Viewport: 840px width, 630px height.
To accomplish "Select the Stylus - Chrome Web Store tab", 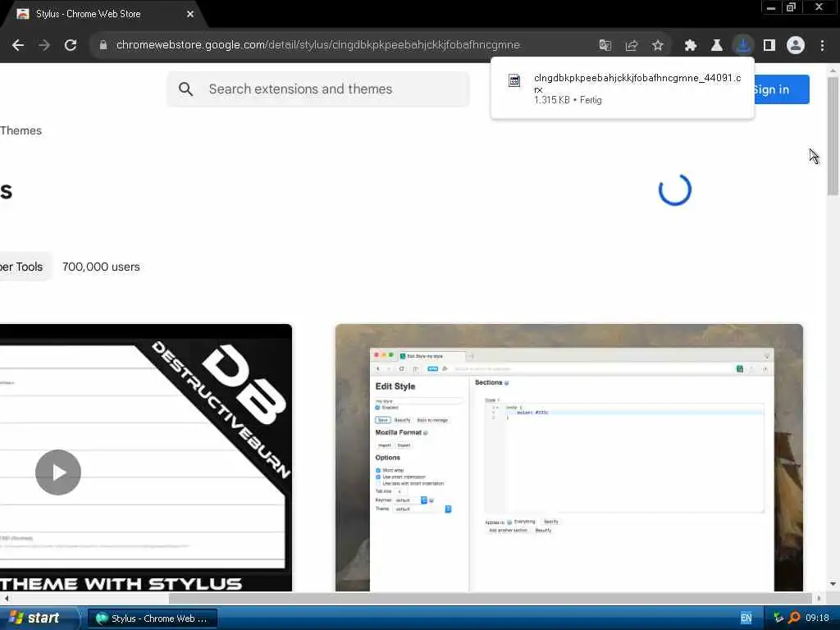I will pyautogui.click(x=104, y=14).
